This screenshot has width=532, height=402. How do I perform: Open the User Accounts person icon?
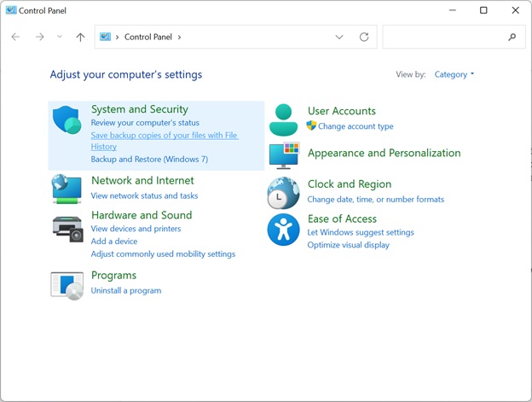(x=283, y=119)
